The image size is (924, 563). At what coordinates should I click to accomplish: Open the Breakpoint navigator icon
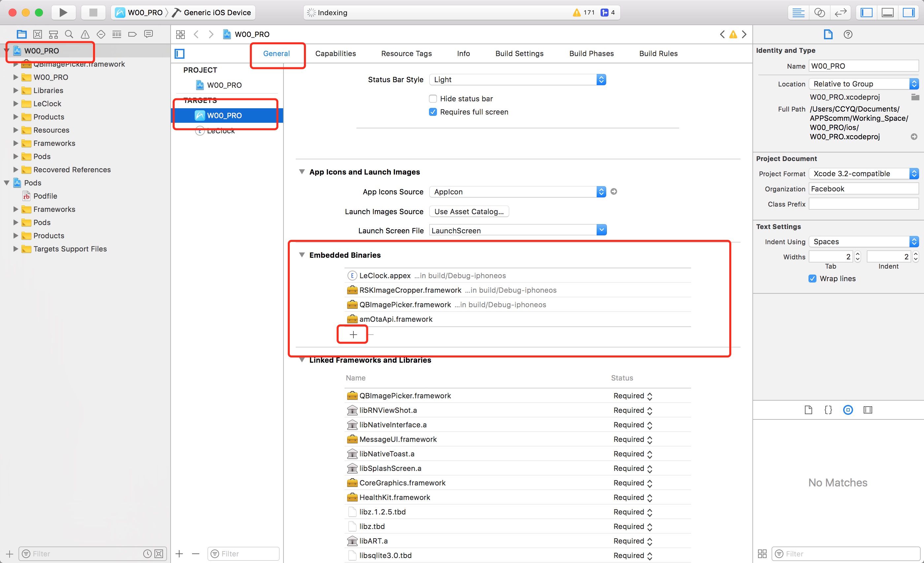tap(132, 34)
